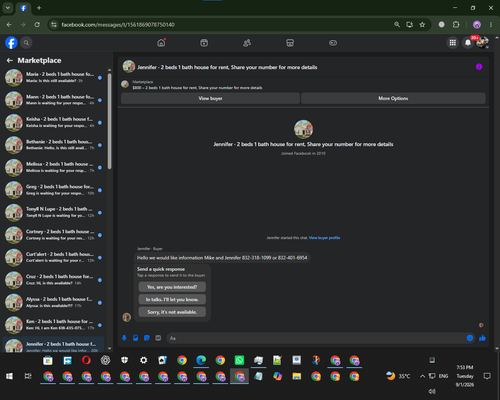Go to Facebook Video tab
Viewport: 500px width, 400px height.
click(x=204, y=43)
